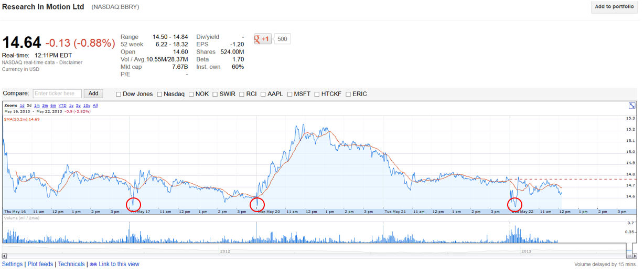This screenshot has height=272, width=644.
Task: Click the chart start date field May 16, 2013
Action: point(17,111)
